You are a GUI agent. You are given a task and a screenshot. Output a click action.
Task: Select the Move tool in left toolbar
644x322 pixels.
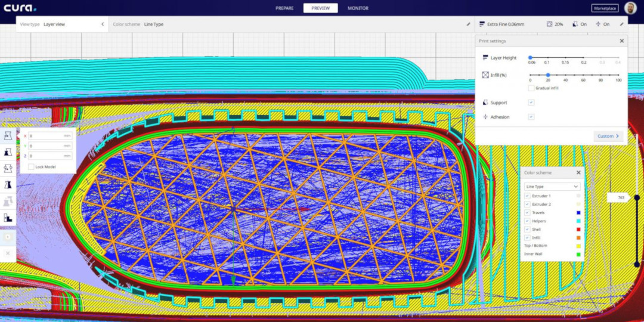coord(8,137)
